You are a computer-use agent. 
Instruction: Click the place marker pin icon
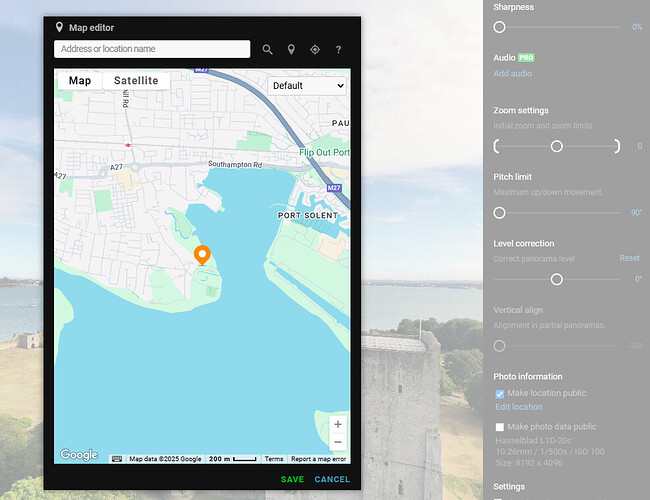coord(291,49)
